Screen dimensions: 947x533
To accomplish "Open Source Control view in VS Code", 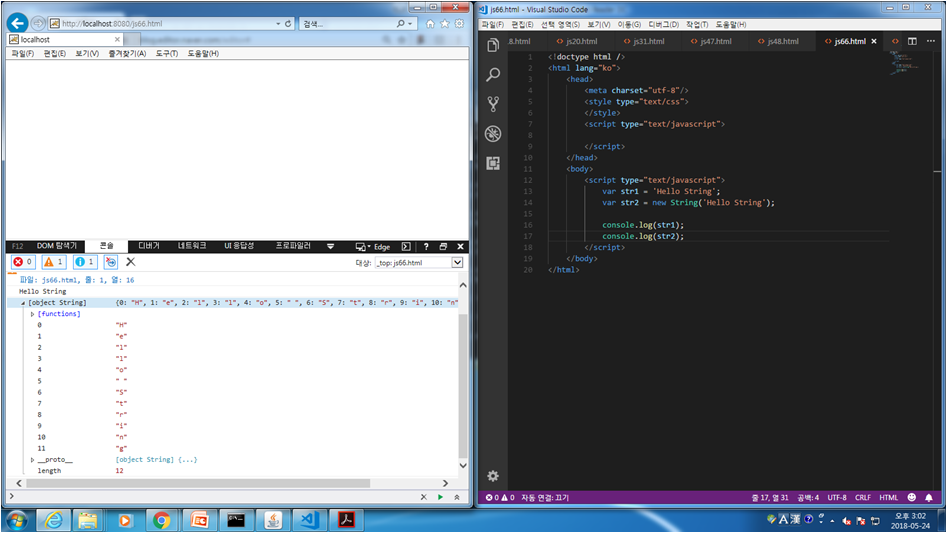I will (x=493, y=104).
